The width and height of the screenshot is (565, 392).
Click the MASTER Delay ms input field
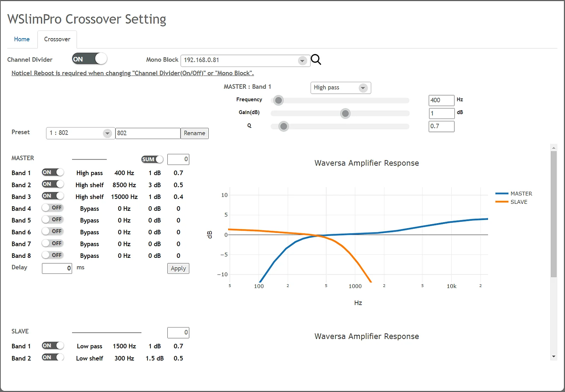click(57, 268)
